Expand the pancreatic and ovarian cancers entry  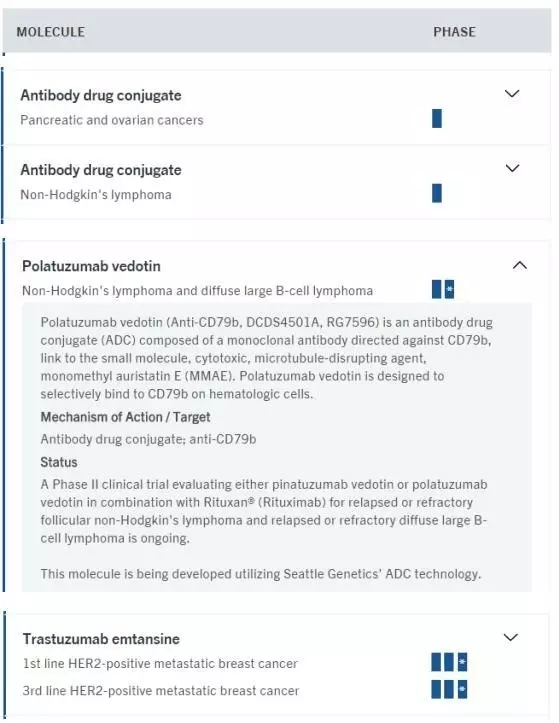click(x=512, y=94)
